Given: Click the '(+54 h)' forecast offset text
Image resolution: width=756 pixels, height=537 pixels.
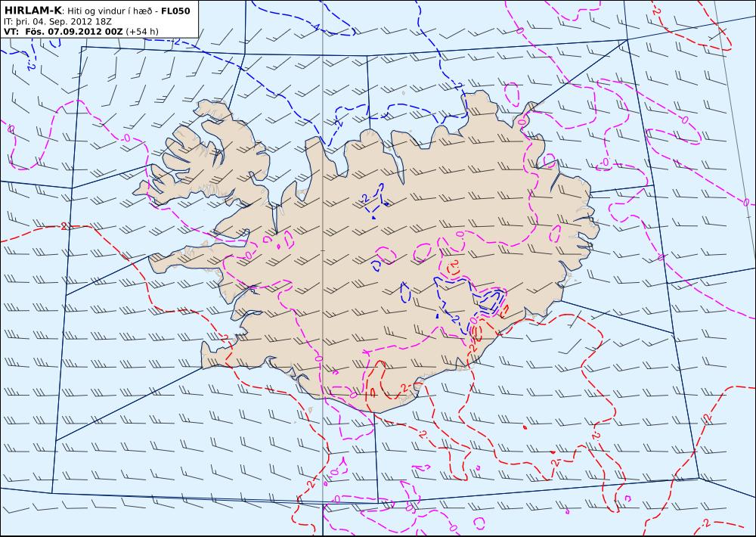Looking at the screenshot, I should (142, 32).
